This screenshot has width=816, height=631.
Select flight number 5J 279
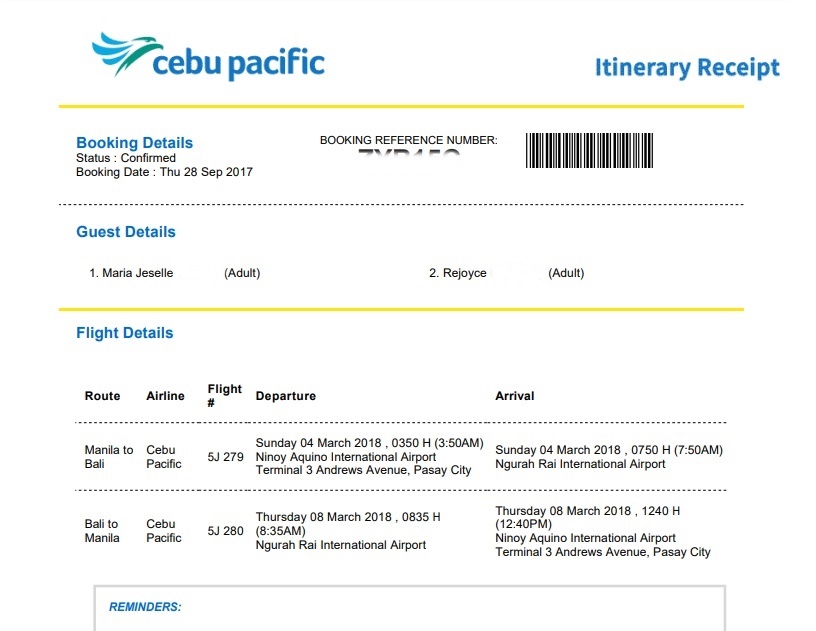tap(225, 457)
